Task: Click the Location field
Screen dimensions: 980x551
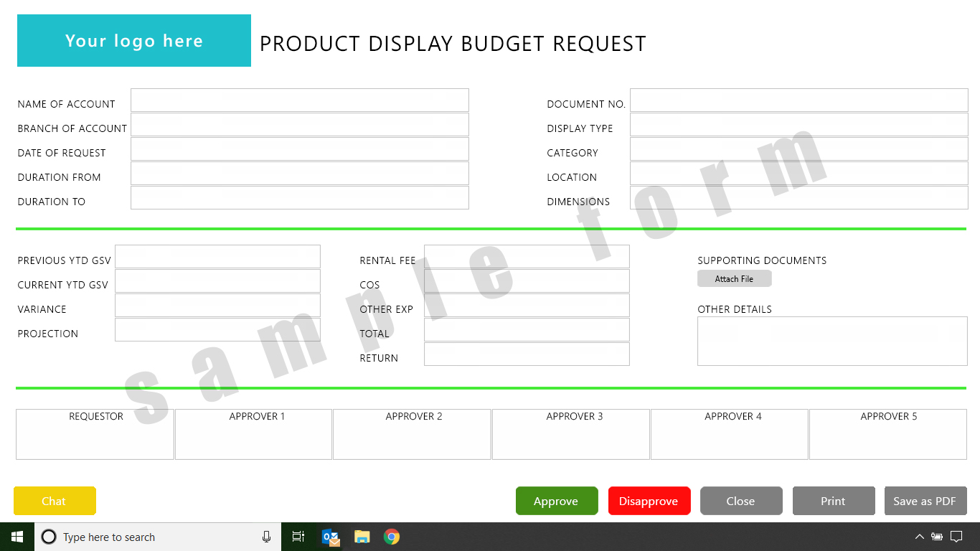Action: tap(799, 174)
